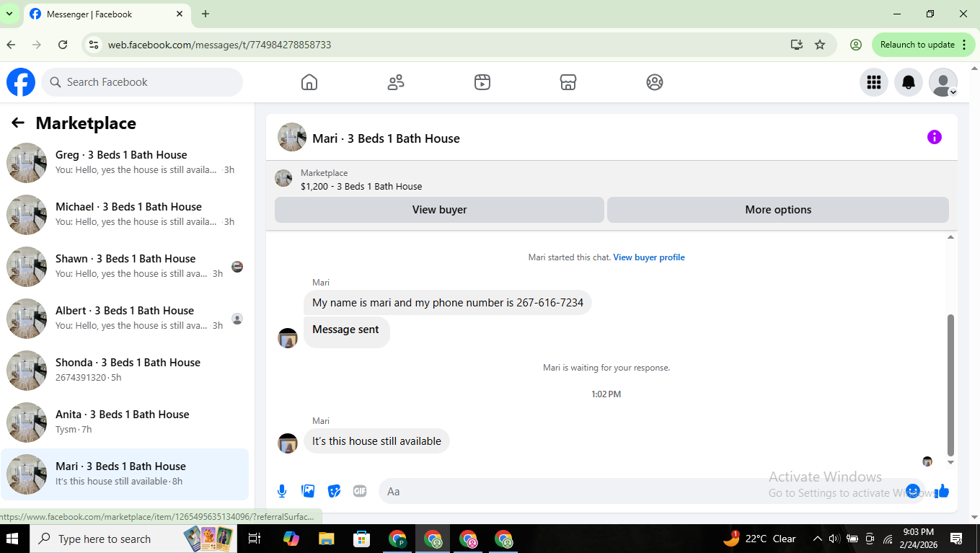
Task: Click the address bar URL
Action: click(219, 45)
